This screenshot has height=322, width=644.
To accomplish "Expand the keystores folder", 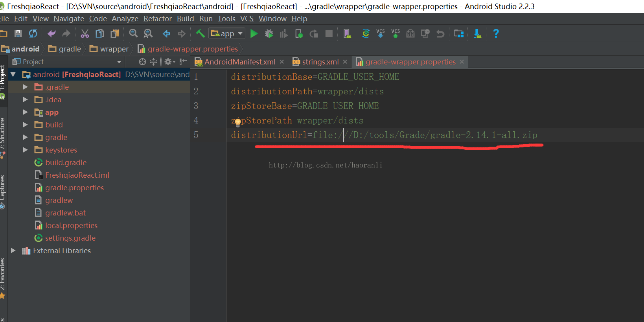I will pyautogui.click(x=26, y=150).
